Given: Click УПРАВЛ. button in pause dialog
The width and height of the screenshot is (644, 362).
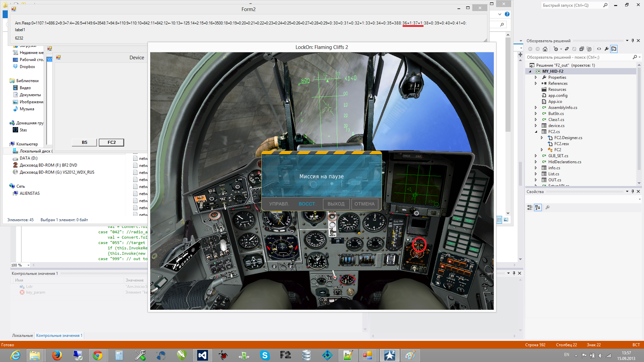Looking at the screenshot, I should tap(279, 204).
